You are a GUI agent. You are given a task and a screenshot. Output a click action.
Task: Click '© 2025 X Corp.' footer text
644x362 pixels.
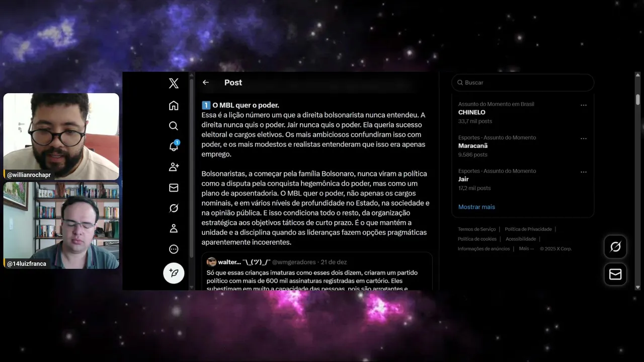[x=555, y=248]
